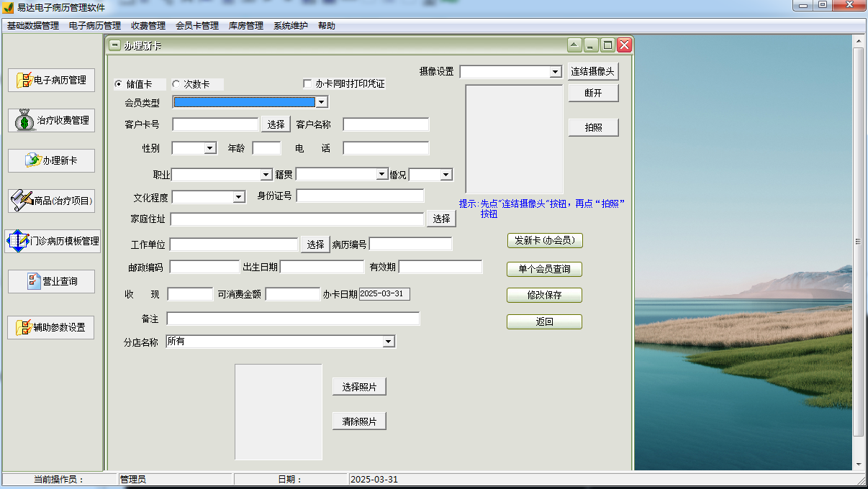Open 营业查询 from the sidebar
Image resolution: width=868 pixels, height=489 pixels.
(x=51, y=281)
